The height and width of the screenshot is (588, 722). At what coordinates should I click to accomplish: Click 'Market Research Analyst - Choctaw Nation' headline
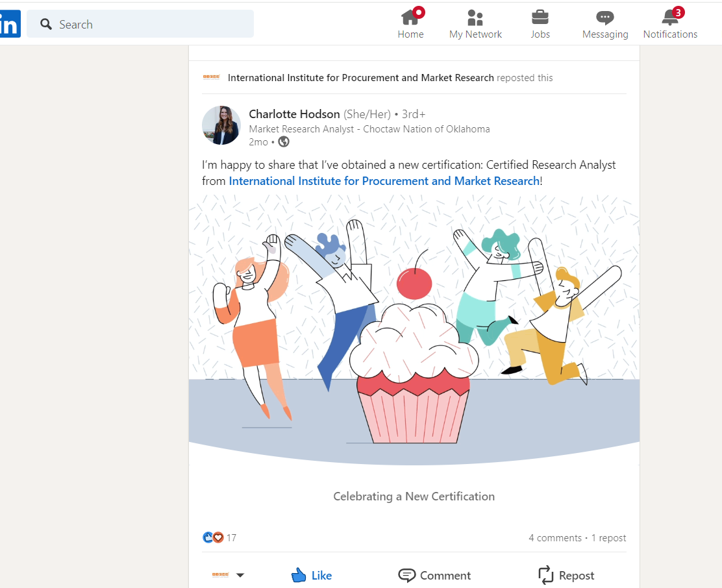click(369, 129)
